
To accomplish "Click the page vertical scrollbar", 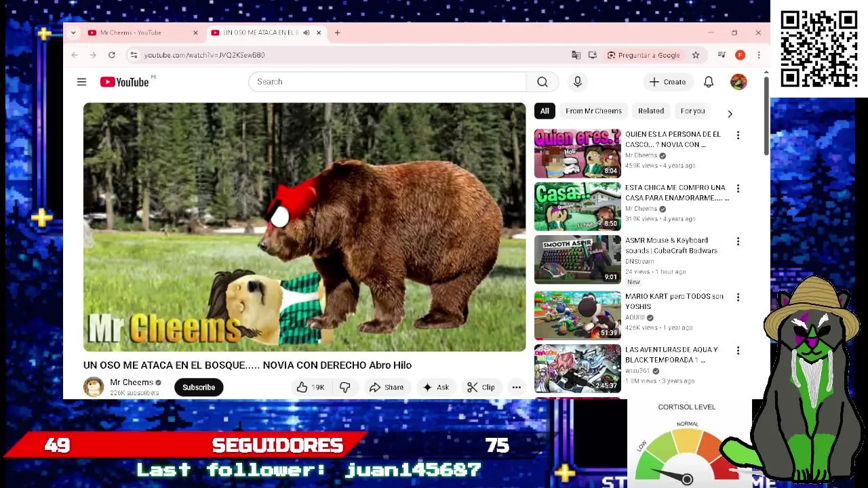I will [766, 115].
